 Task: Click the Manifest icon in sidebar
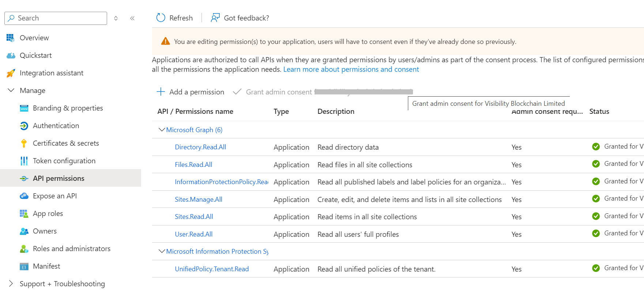coord(24,266)
